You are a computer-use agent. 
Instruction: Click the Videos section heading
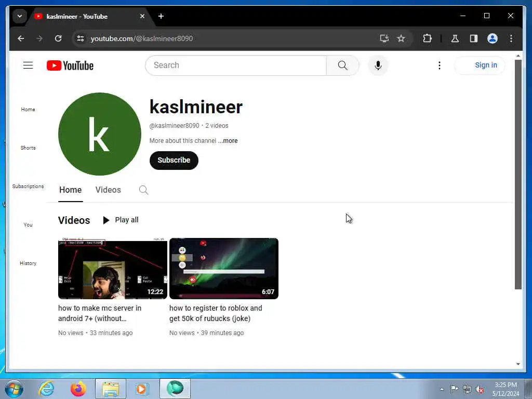pos(74,220)
